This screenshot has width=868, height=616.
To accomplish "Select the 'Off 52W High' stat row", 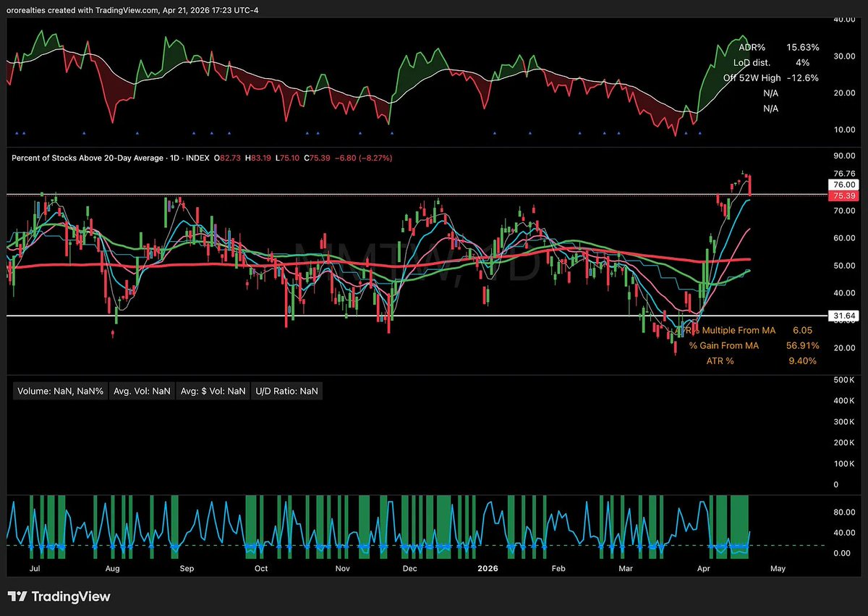I will click(x=770, y=77).
